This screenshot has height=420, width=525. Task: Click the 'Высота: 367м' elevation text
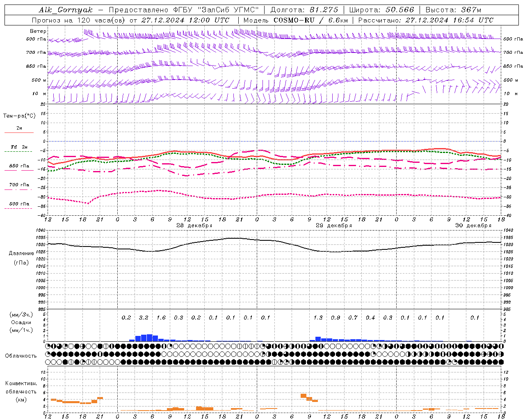(x=453, y=10)
